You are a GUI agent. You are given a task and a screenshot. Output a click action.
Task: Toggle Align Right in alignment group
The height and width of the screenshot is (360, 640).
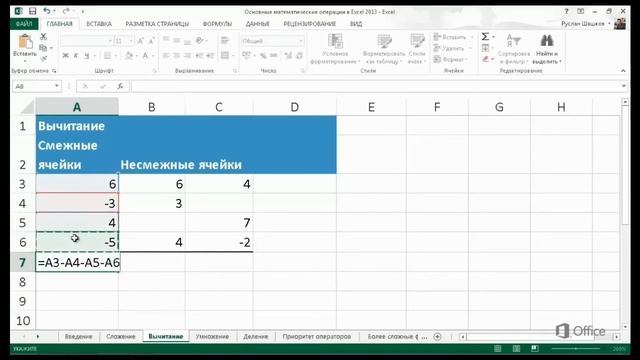pos(187,56)
